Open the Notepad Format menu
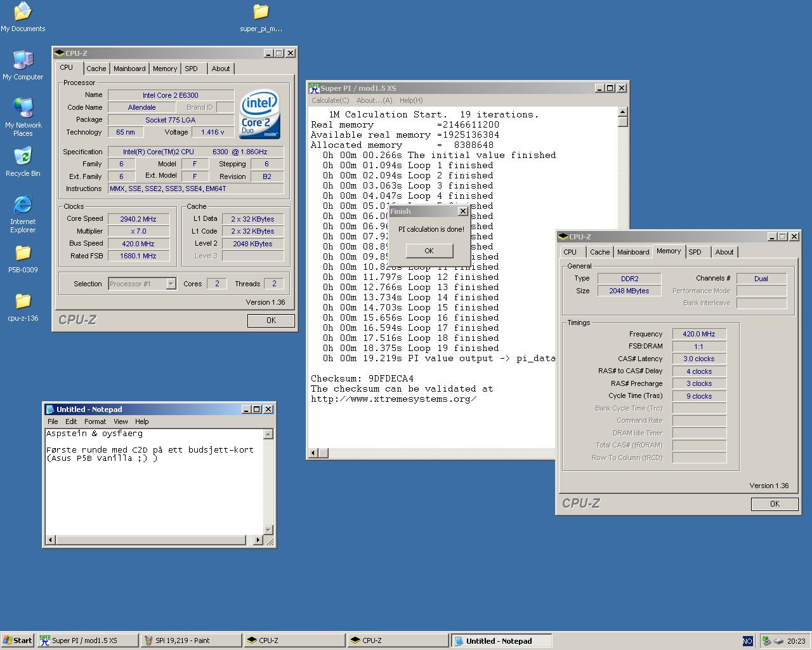812x650 pixels. (95, 421)
